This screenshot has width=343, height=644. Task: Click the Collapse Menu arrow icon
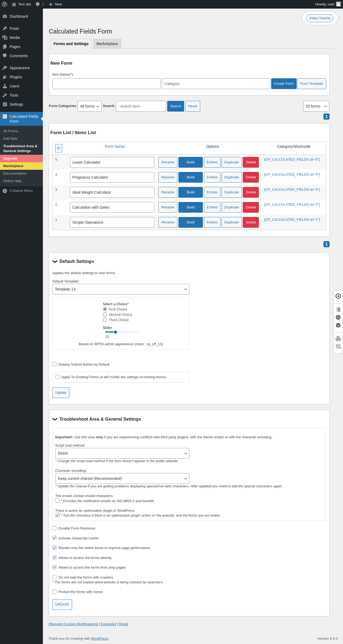pos(5,191)
